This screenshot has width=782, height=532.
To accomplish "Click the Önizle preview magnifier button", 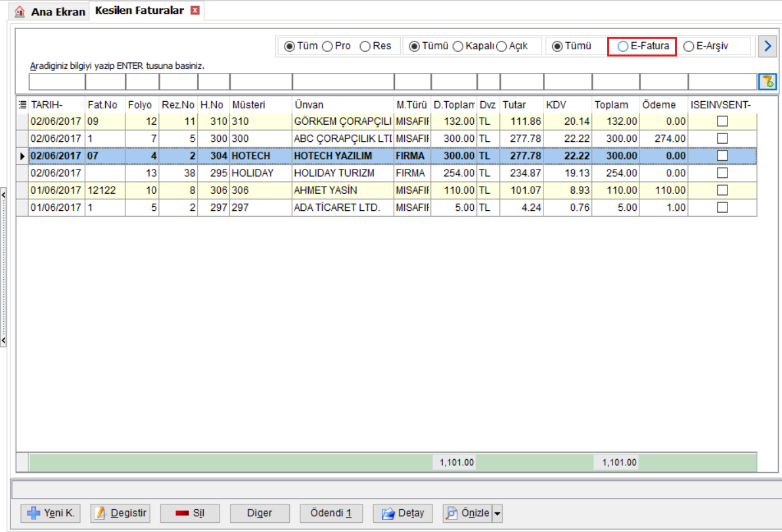I will 467,513.
